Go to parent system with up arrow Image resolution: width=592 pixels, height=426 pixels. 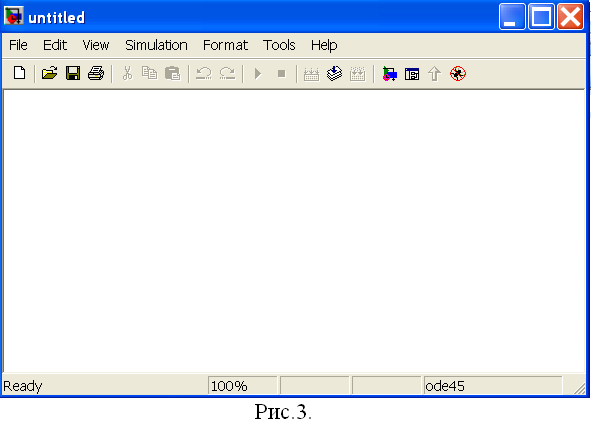[435, 74]
